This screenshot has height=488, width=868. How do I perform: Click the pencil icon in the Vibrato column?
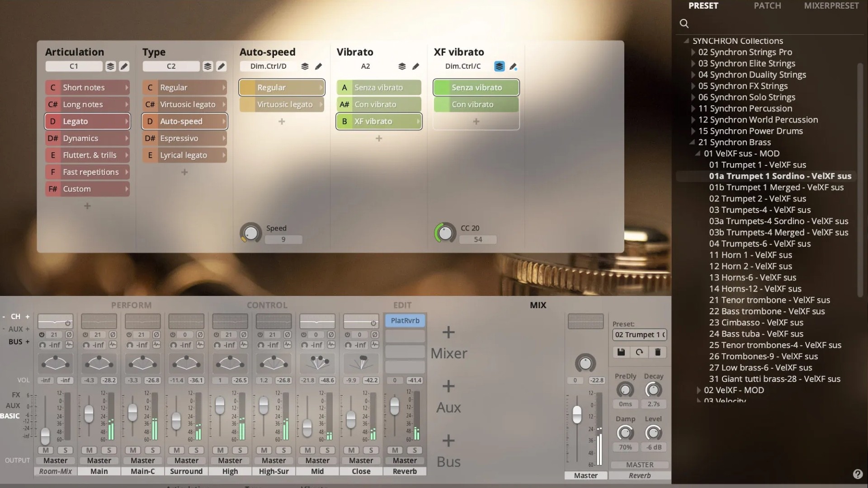tap(416, 66)
